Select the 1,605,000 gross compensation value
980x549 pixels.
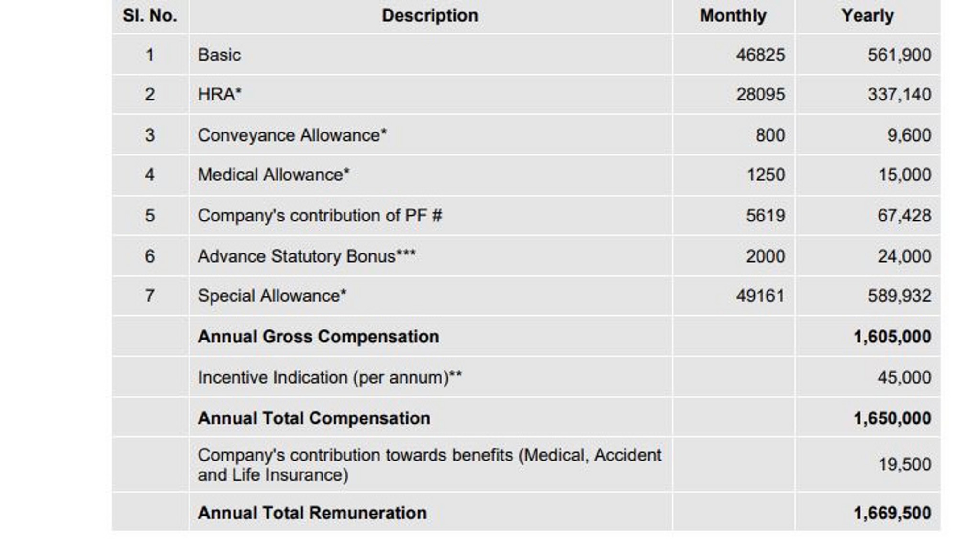(x=892, y=337)
